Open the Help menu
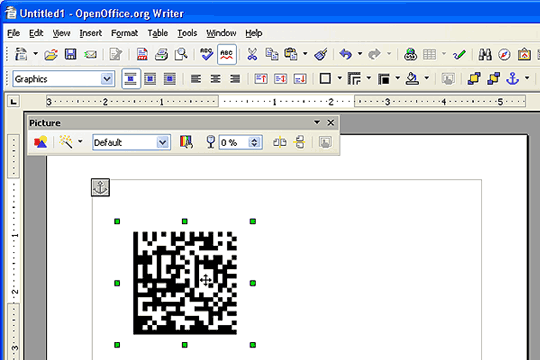 tap(254, 33)
